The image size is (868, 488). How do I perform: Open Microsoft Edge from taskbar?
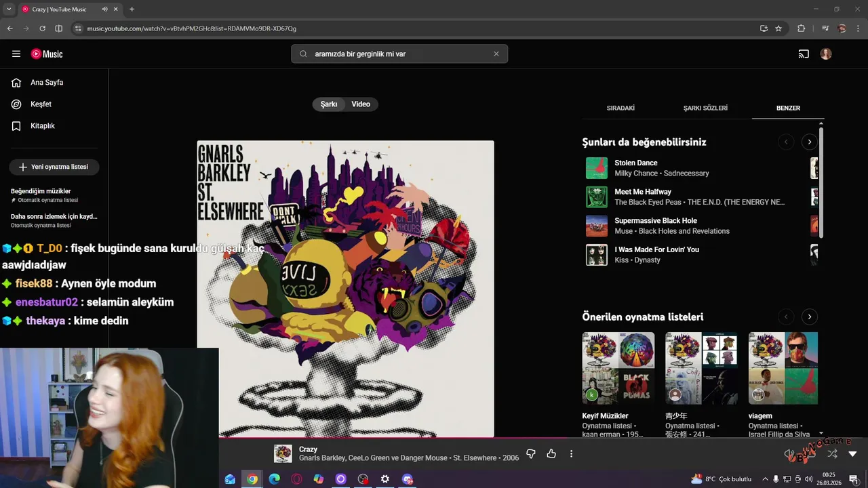pos(274,479)
